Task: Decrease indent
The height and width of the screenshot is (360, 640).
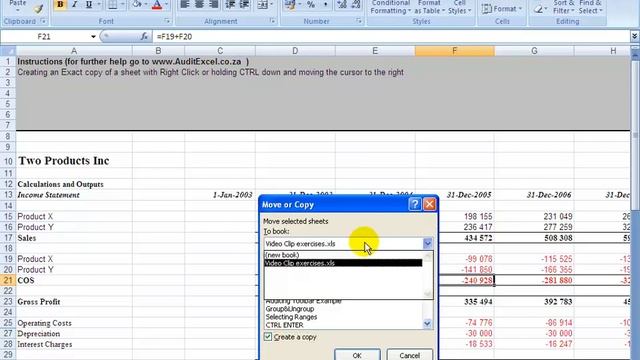Action: click(230, 5)
